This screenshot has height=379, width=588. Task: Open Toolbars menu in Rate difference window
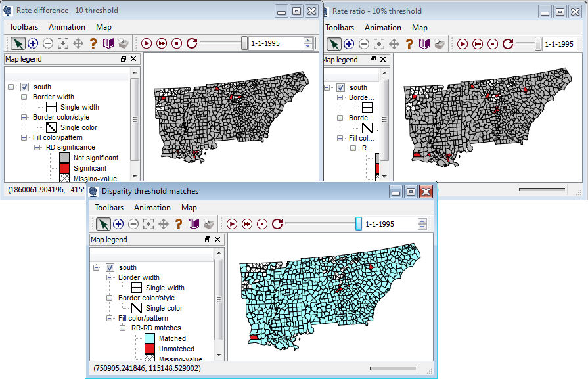(24, 27)
